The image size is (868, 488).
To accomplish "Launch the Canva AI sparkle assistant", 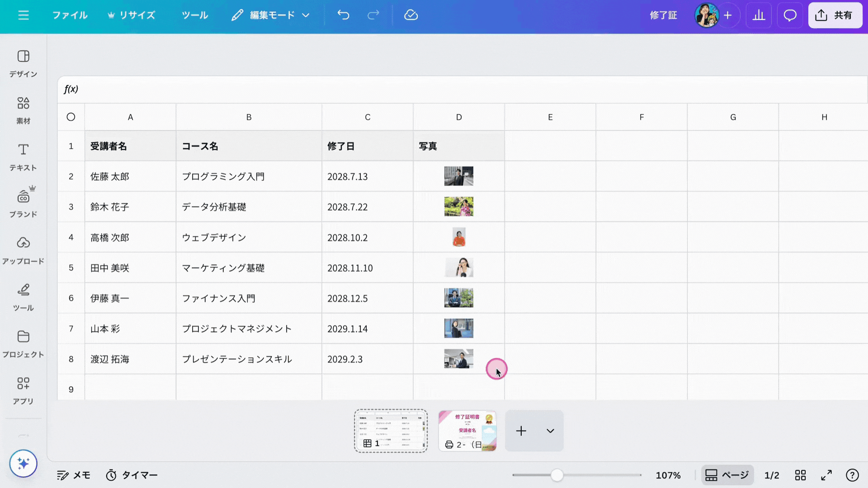I will tap(24, 464).
